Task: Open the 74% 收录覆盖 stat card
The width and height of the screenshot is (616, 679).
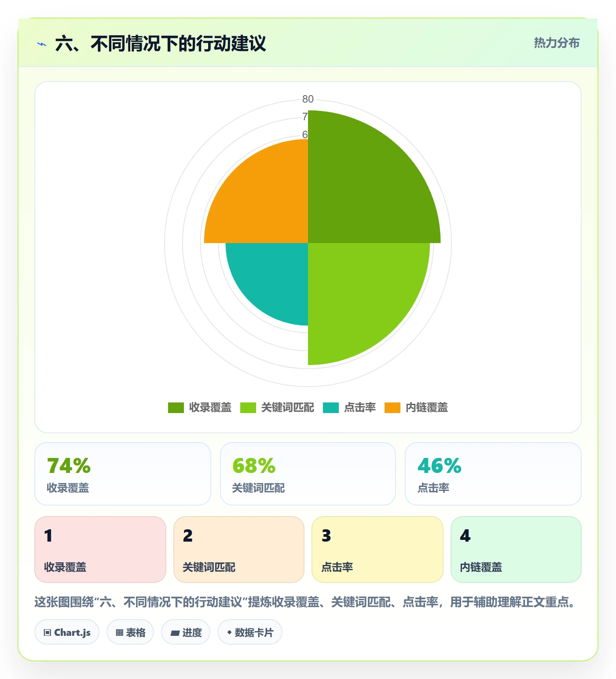Action: point(123,474)
